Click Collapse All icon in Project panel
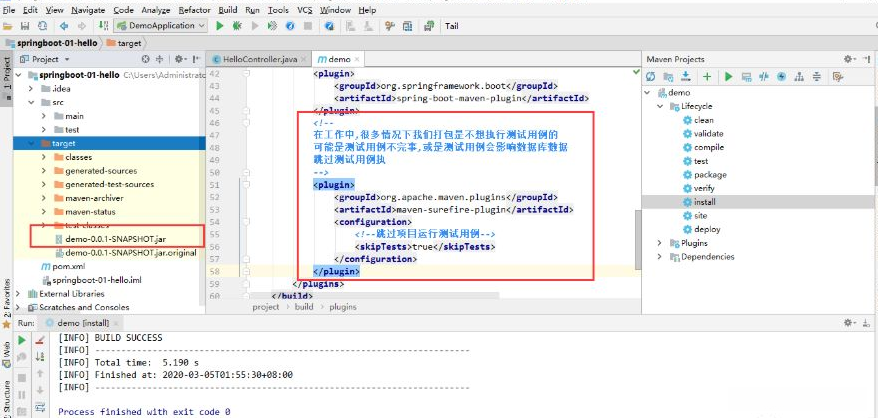Viewport: 878px width, 418px height. (160, 59)
